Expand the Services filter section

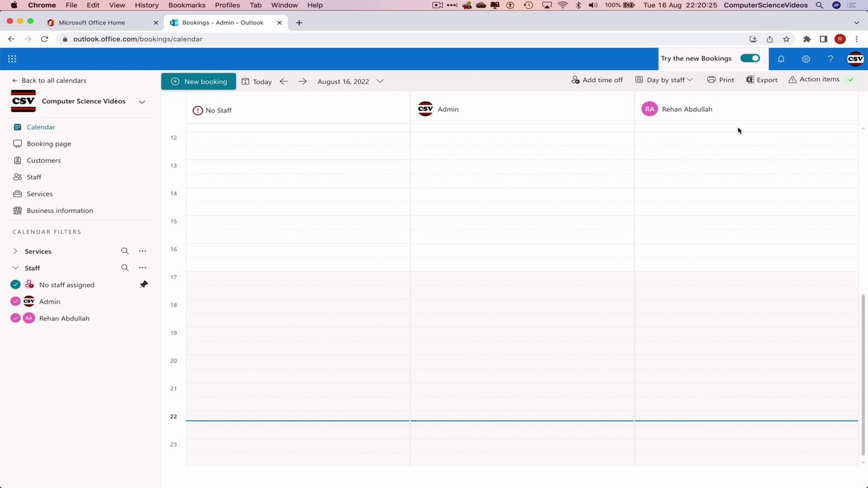pos(16,251)
